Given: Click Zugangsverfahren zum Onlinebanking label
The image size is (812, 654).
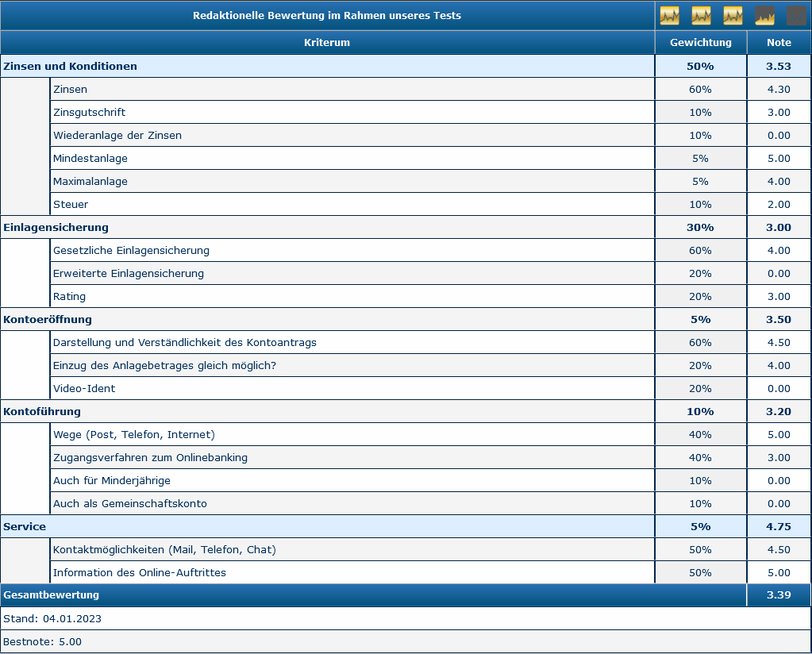Looking at the screenshot, I should [150, 458].
